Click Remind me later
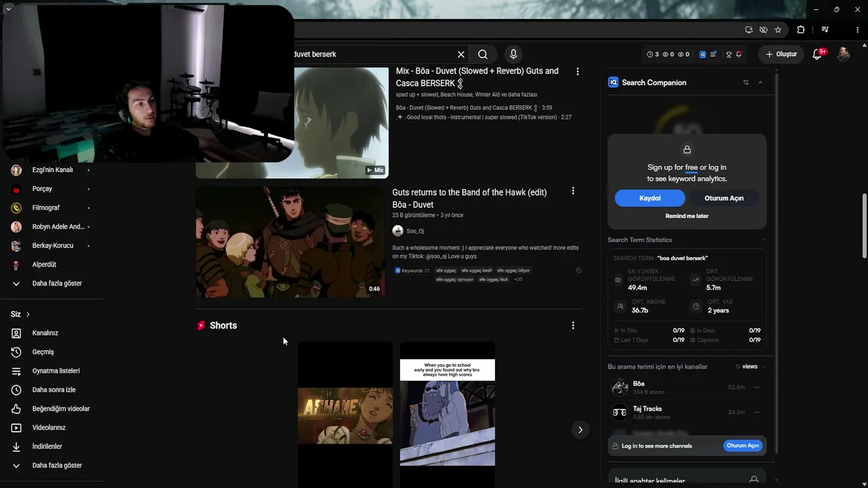Screen dimensions: 868x488 coord(687,216)
